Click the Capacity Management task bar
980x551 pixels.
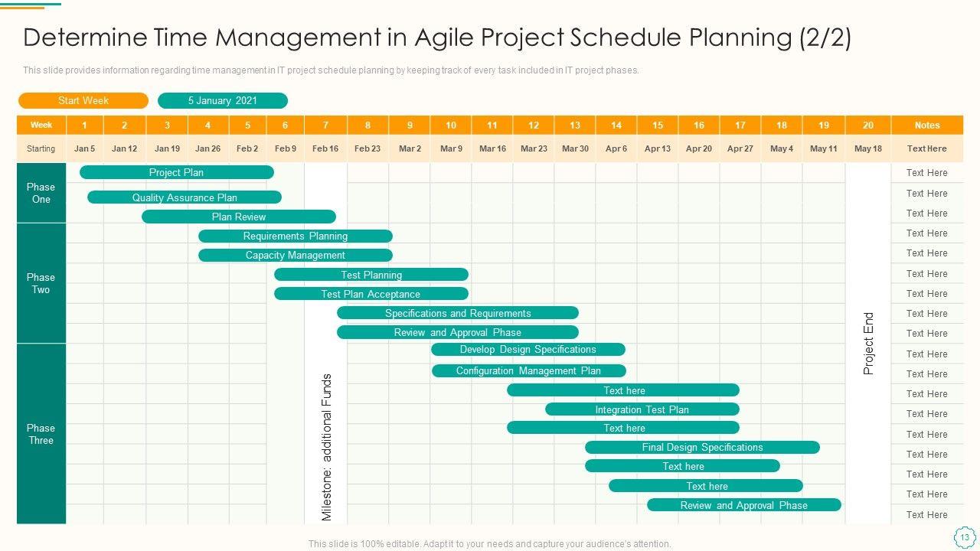[x=295, y=255]
